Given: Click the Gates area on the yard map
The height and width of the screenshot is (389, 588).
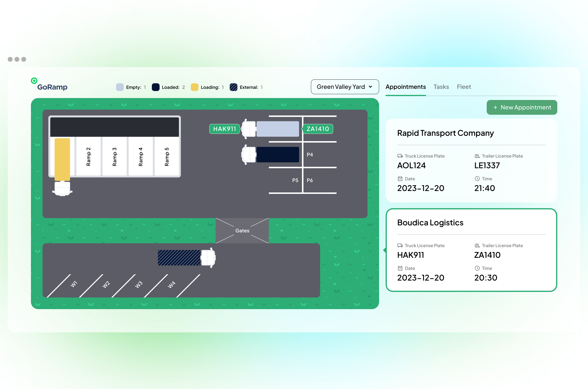Looking at the screenshot, I should pos(242,230).
